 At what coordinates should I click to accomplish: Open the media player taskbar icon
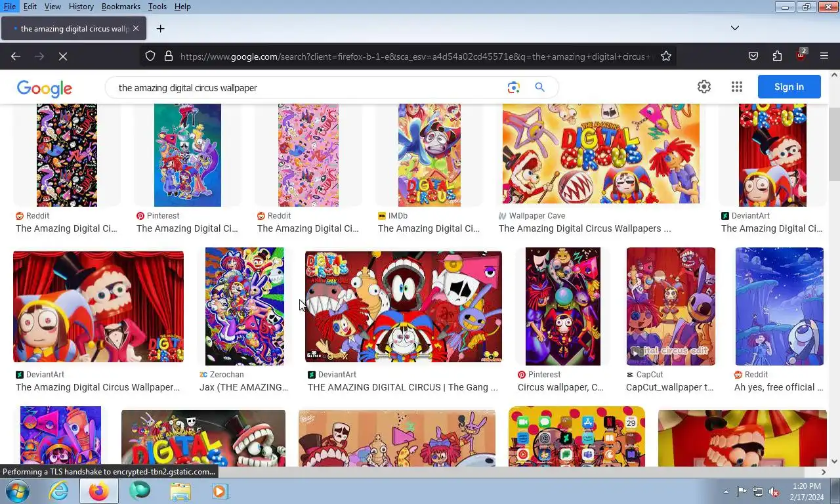point(220,491)
